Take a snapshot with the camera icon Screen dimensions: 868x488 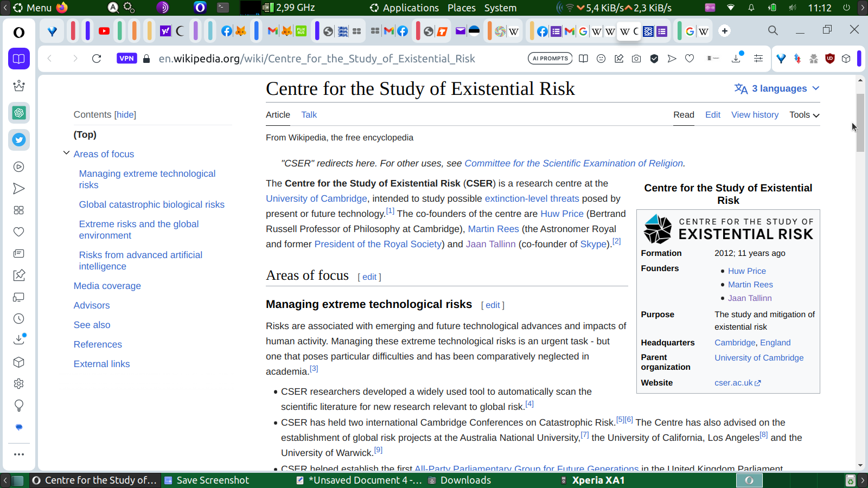[x=636, y=59]
